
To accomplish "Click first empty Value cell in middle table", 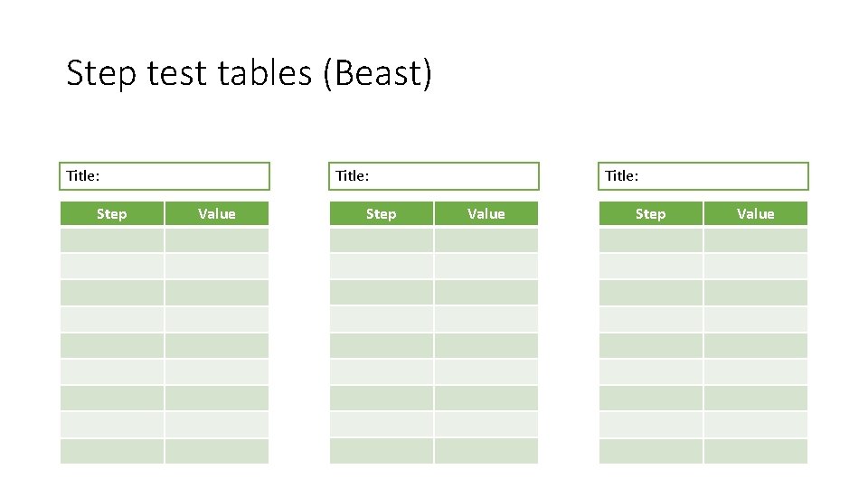I will click(486, 240).
